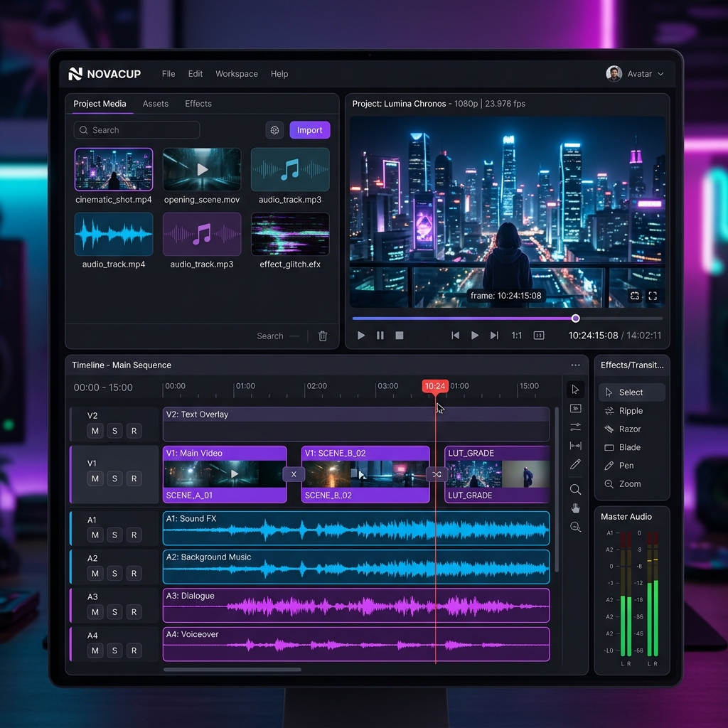Open timeline three-dot options menu

coord(575,365)
